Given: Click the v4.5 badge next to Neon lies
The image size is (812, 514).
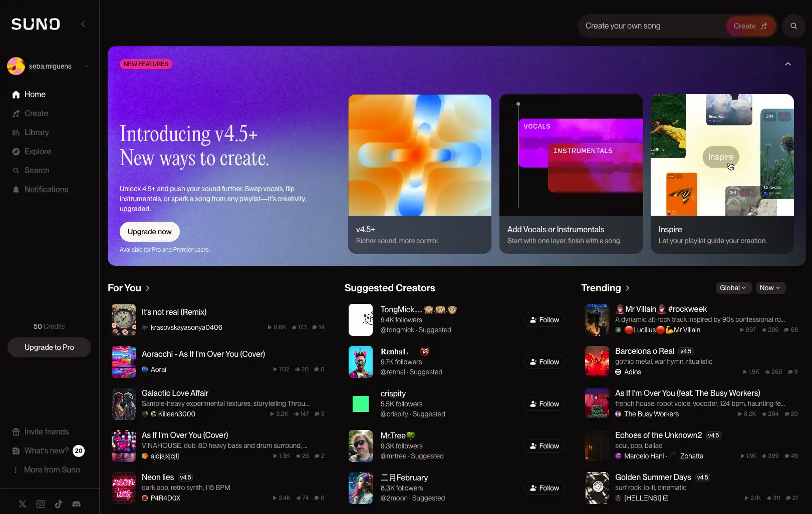Looking at the screenshot, I should pos(186,477).
